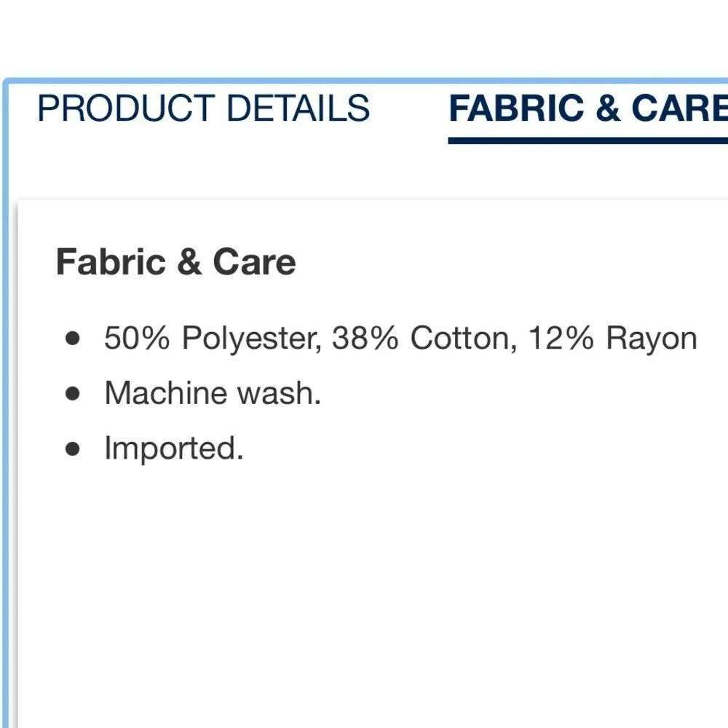Screen dimensions: 728x728
Task: Click the word Fabric in the heading
Action: 111,262
